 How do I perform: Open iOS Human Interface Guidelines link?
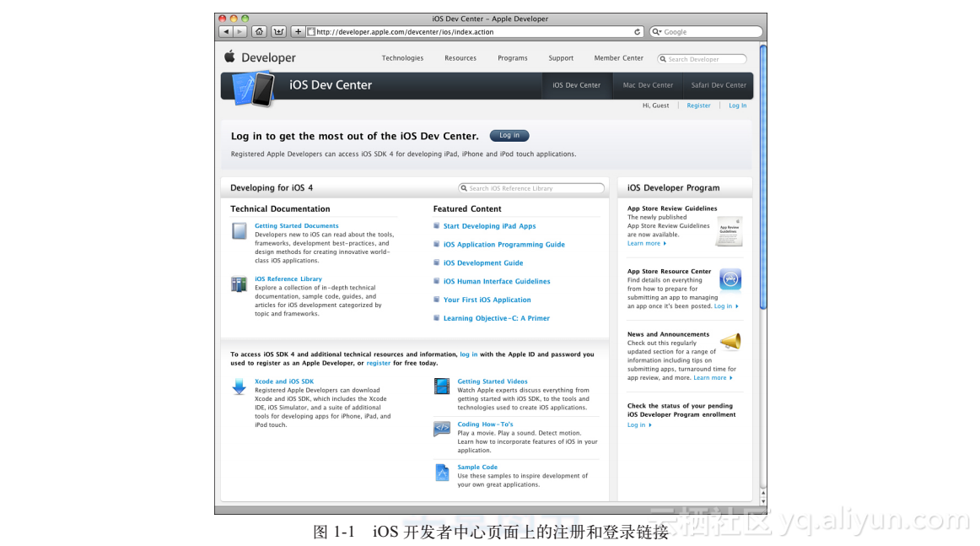(x=497, y=282)
